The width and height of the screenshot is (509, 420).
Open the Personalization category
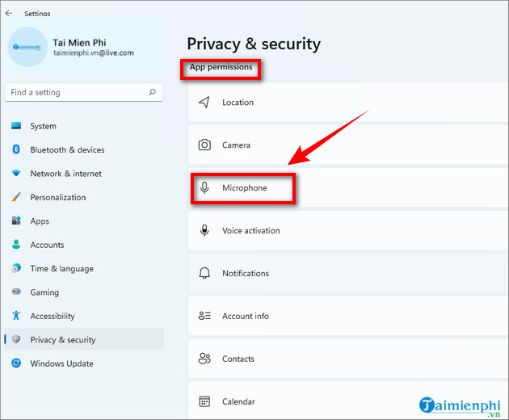pyautogui.click(x=84, y=197)
